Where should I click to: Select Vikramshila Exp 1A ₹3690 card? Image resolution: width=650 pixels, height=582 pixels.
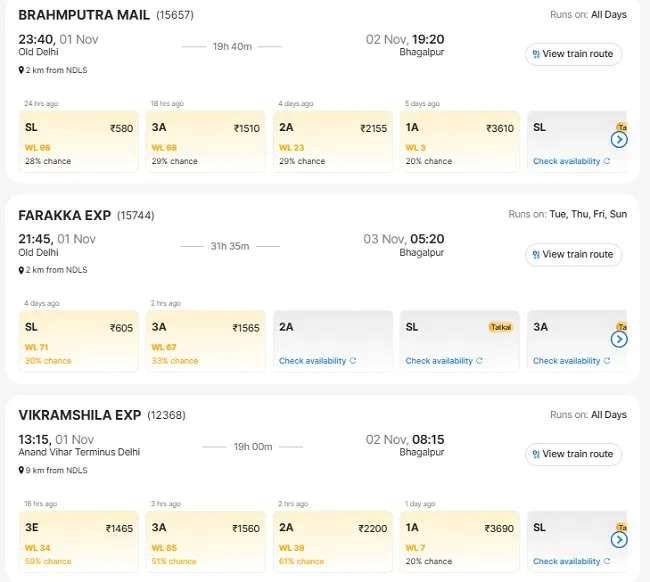coord(460,541)
